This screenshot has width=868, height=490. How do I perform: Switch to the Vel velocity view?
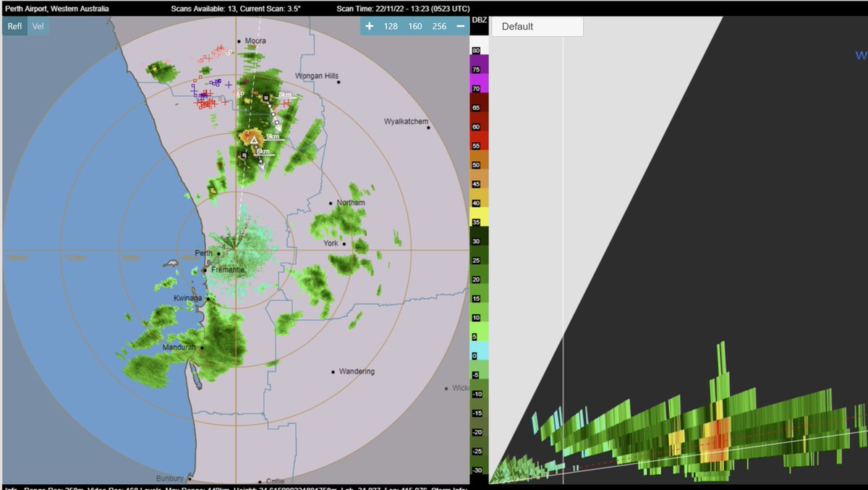tap(38, 27)
